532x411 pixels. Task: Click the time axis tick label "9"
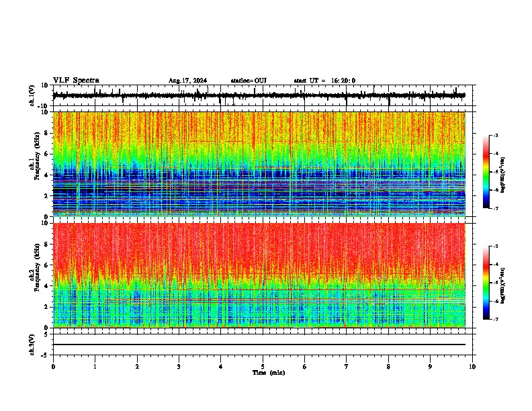tap(430, 367)
